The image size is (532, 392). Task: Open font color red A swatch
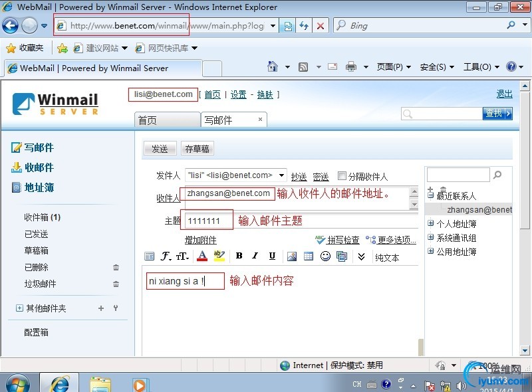(x=202, y=256)
